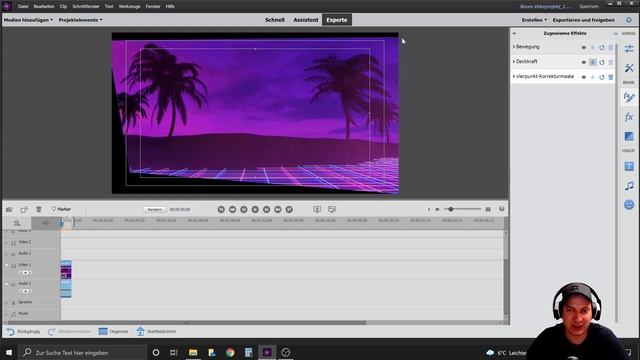The height and width of the screenshot is (360, 640).
Task: Click the timeline zoom slider handle
Action: tap(451, 209)
